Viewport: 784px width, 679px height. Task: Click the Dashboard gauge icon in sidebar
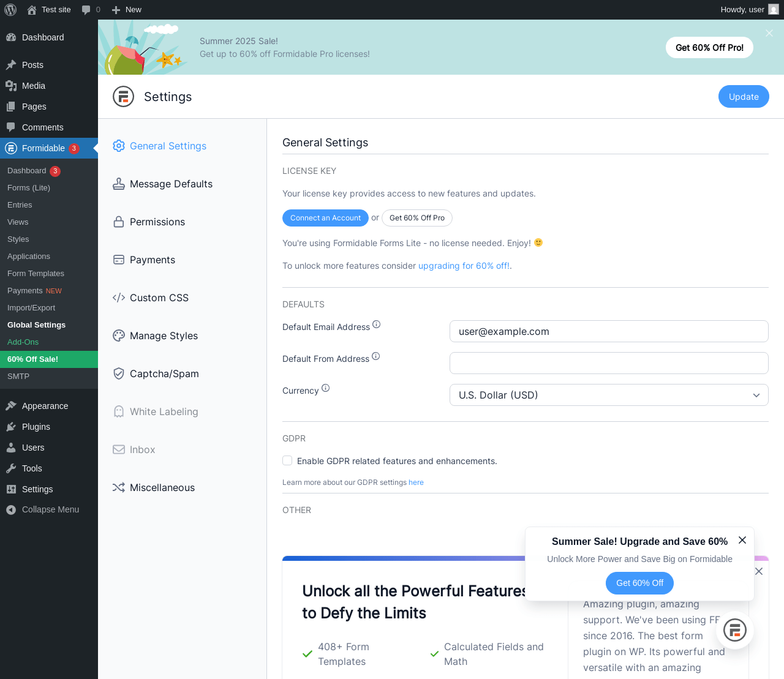[11, 37]
